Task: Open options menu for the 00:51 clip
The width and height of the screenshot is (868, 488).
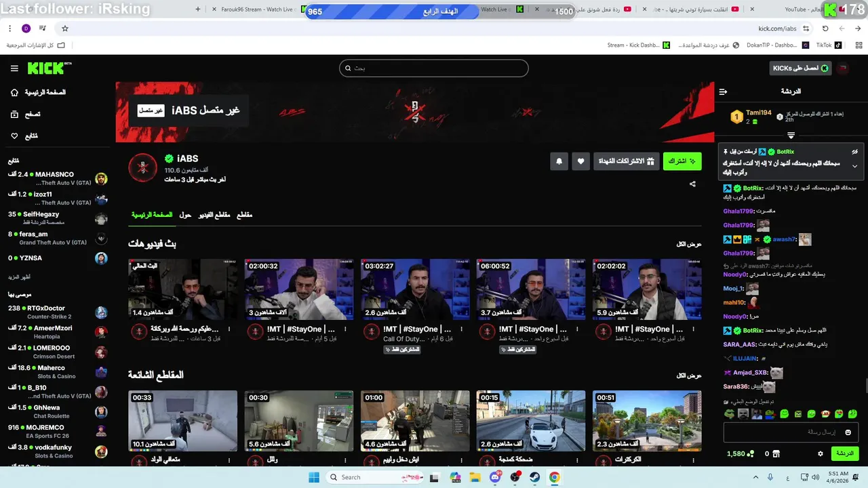Action: (693, 460)
